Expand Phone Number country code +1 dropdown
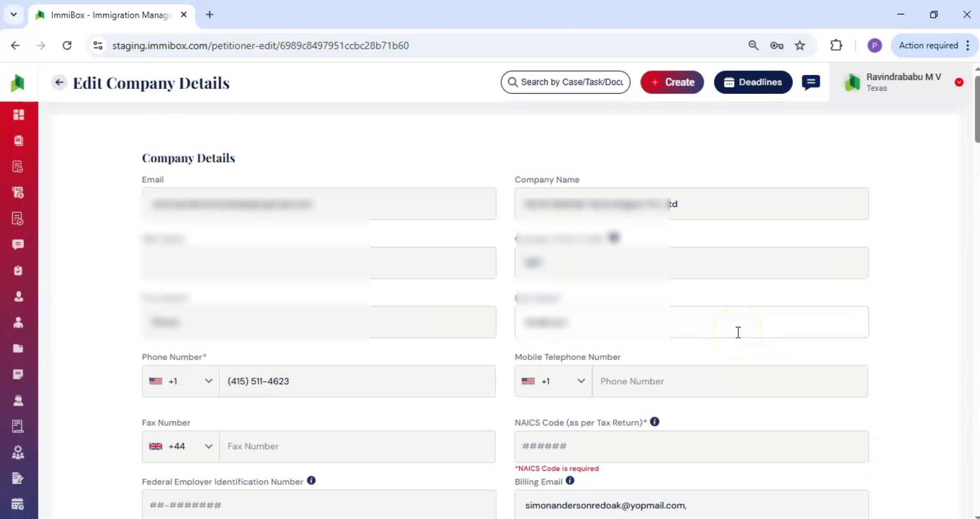980x519 pixels. point(181,381)
